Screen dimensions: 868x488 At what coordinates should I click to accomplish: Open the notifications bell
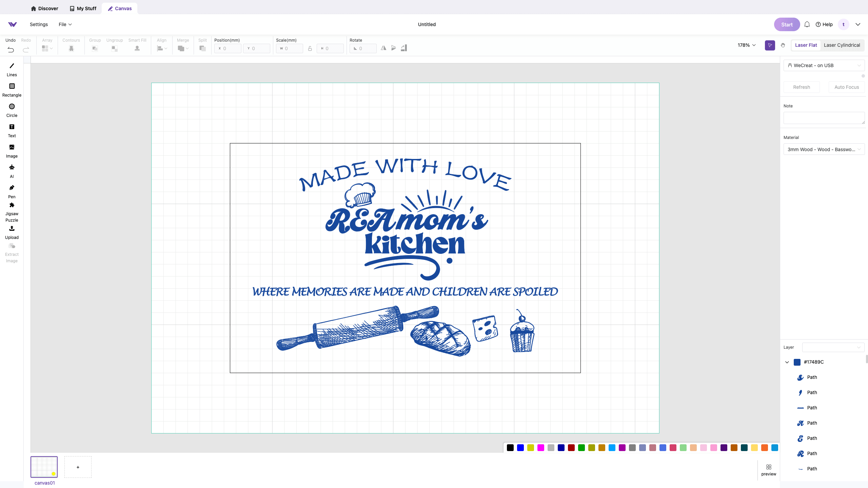click(807, 24)
